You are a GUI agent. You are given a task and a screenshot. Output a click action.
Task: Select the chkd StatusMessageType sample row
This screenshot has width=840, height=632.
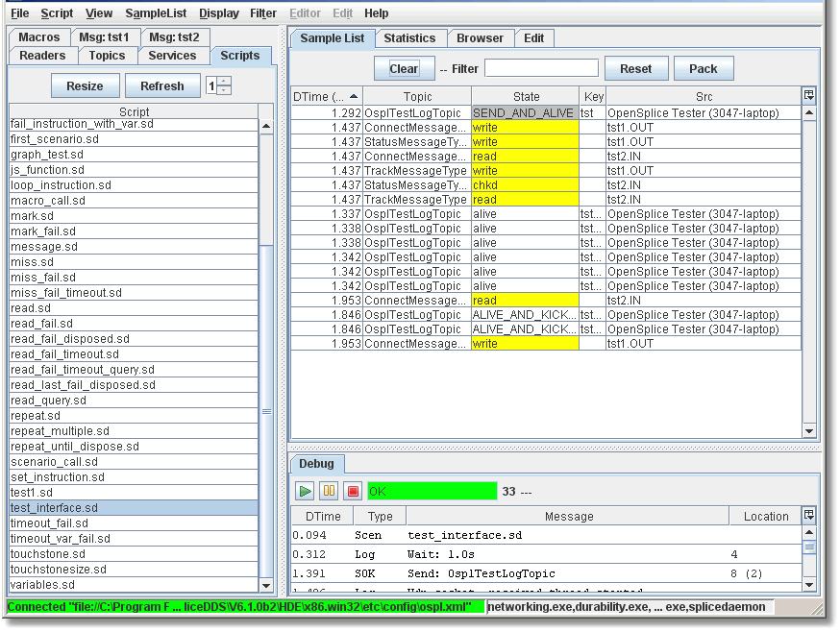(546, 184)
